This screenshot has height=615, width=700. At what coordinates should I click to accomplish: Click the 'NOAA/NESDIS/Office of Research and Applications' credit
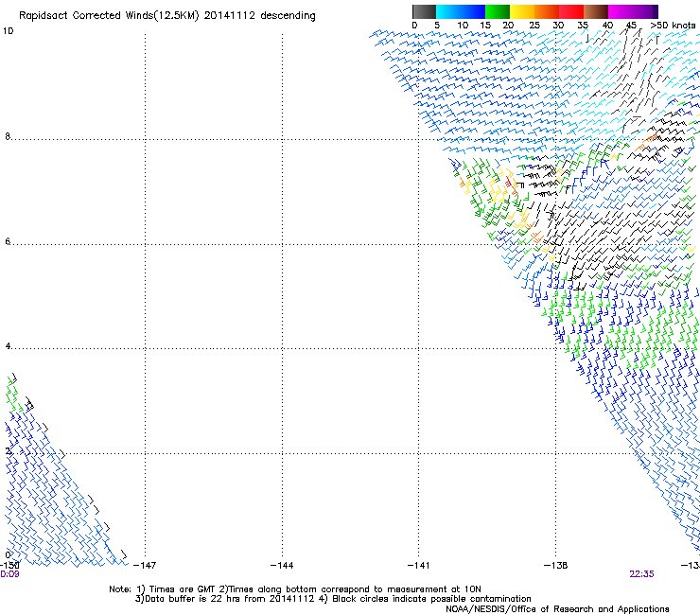[557, 609]
